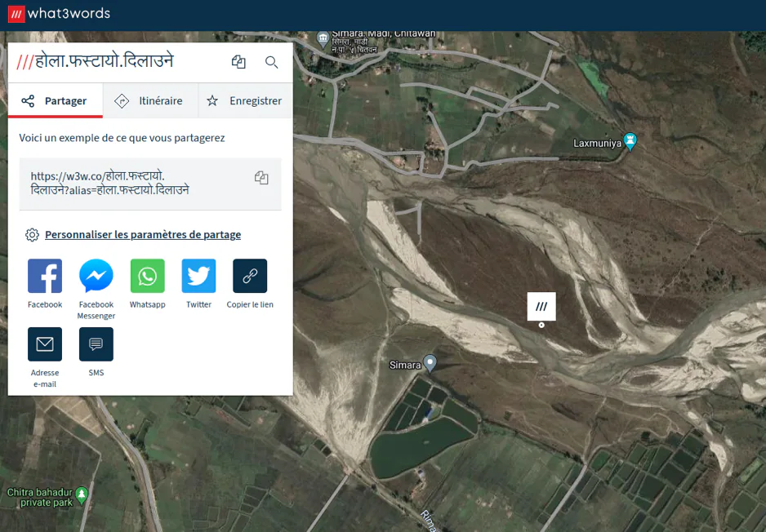Click the Laxmuniya map marker
This screenshot has height=532, width=766.
[x=630, y=141]
